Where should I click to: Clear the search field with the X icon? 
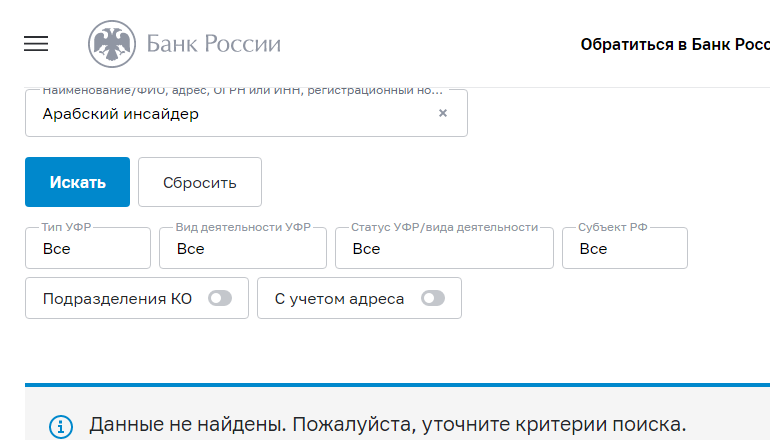click(x=443, y=113)
